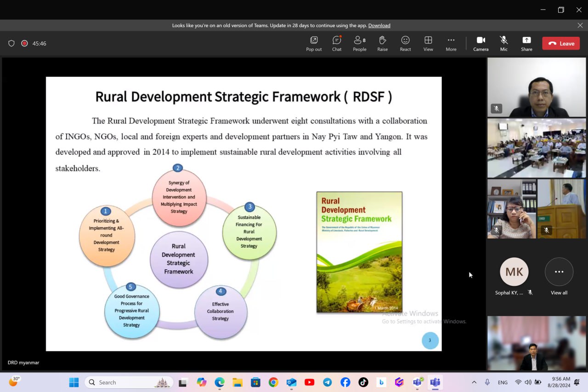Select the MK participant avatar
The image size is (588, 392).
514,272
